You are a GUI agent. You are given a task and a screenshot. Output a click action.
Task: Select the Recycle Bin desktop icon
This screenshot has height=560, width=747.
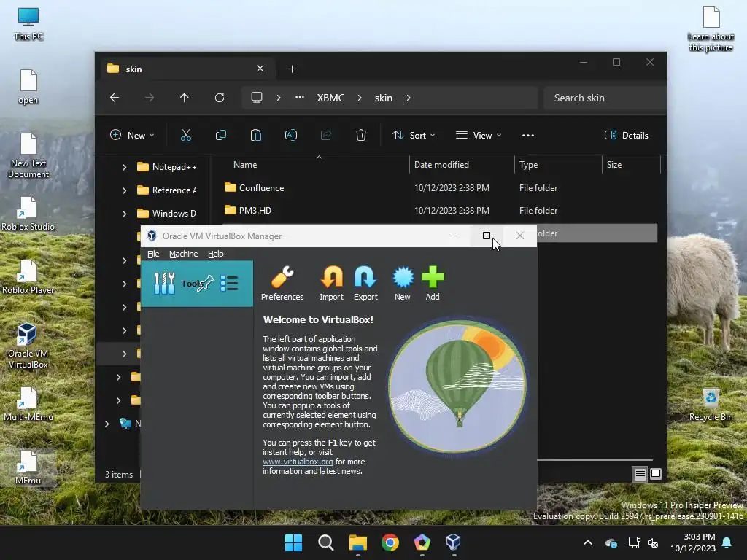pyautogui.click(x=711, y=405)
